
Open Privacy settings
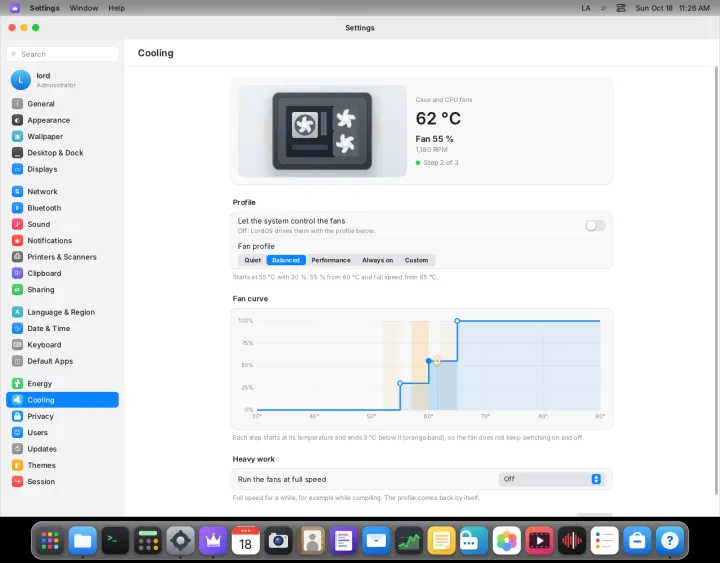(62, 416)
